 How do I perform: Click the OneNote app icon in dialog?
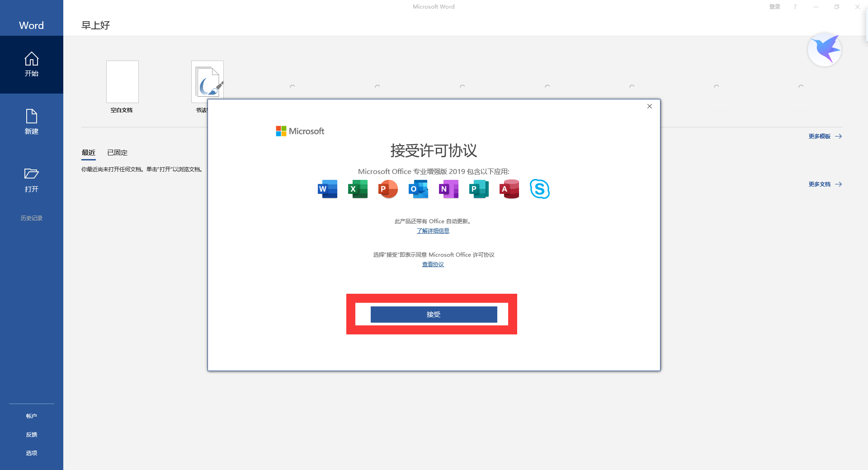[x=448, y=189]
